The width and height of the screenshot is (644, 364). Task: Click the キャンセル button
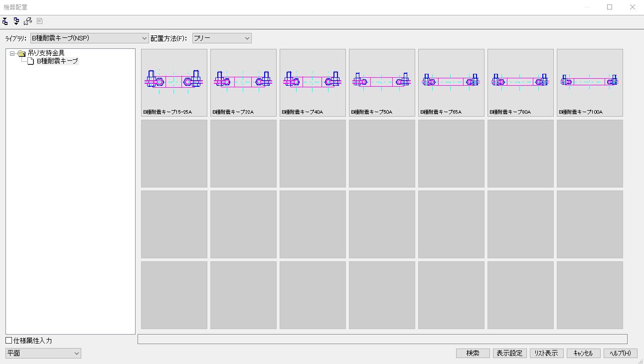click(x=583, y=353)
